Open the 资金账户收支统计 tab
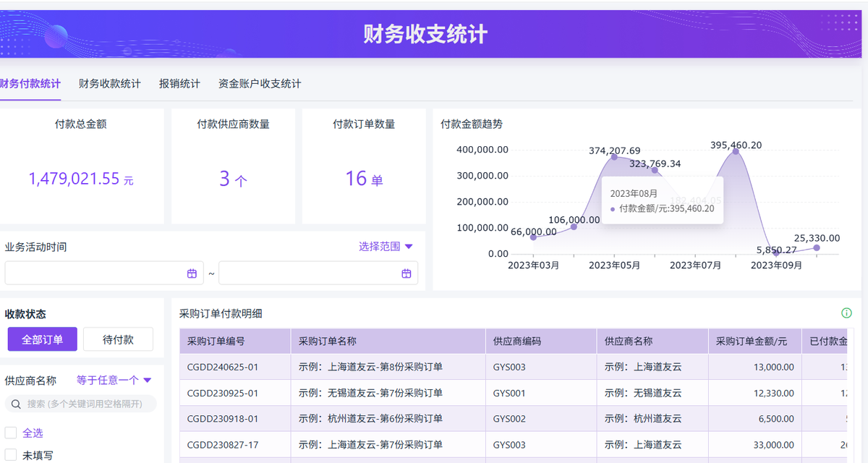 point(260,84)
